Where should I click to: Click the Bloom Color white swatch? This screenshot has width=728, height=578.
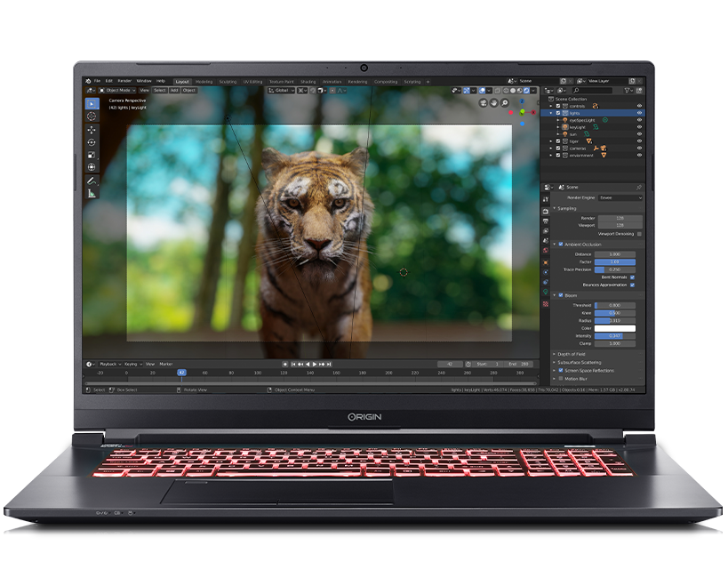615,328
